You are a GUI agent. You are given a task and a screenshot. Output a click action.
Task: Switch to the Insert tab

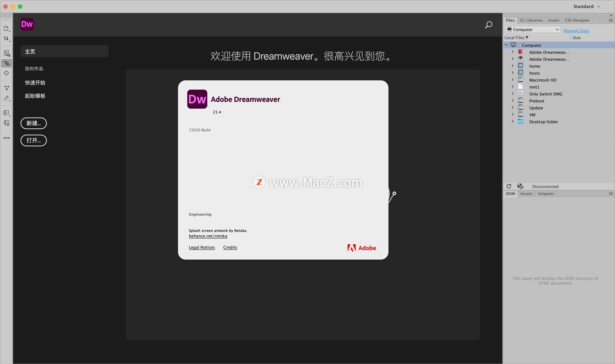[553, 20]
